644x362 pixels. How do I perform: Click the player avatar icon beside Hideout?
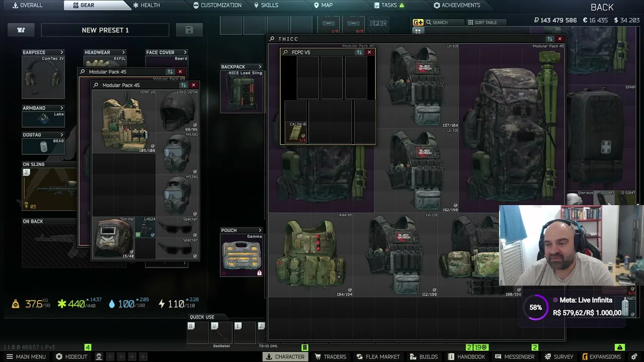(x=99, y=356)
